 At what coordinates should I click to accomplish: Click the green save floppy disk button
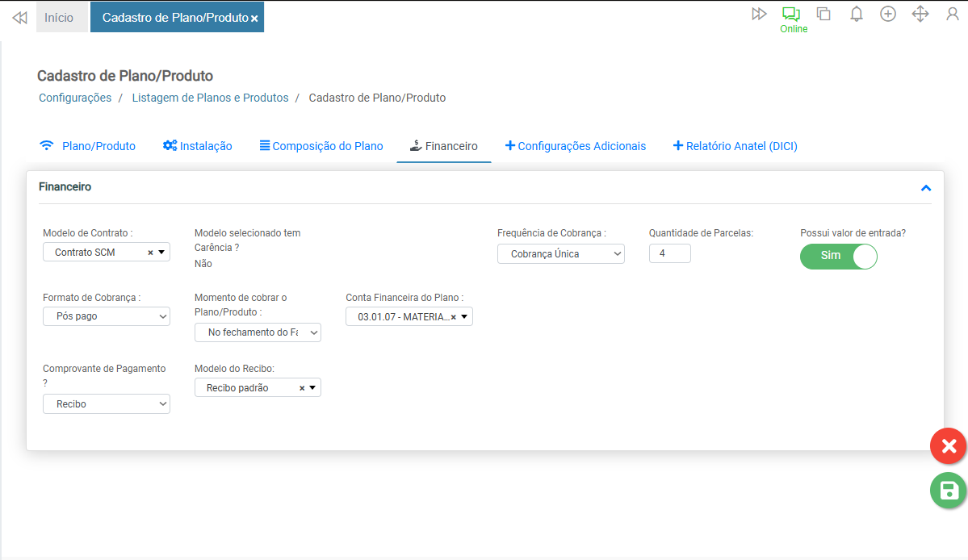tap(949, 491)
